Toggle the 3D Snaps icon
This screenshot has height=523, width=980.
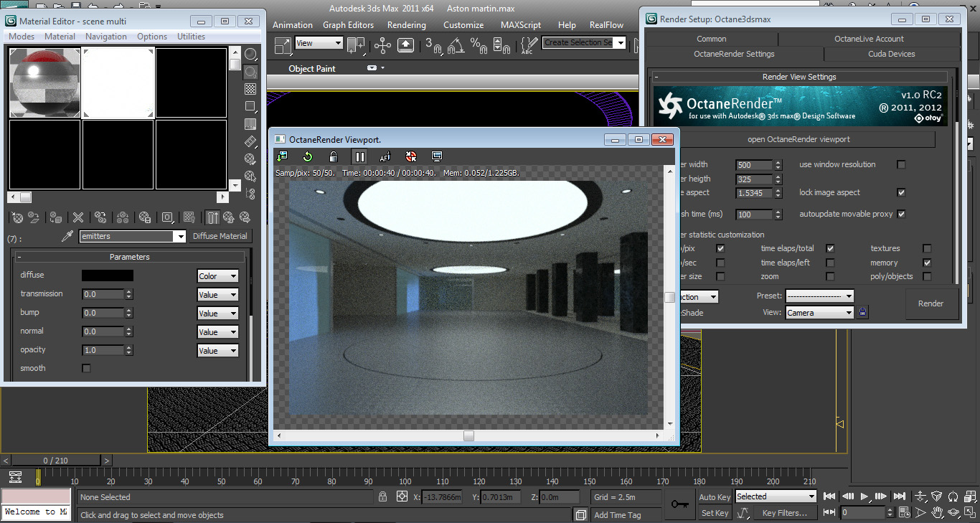click(x=433, y=46)
